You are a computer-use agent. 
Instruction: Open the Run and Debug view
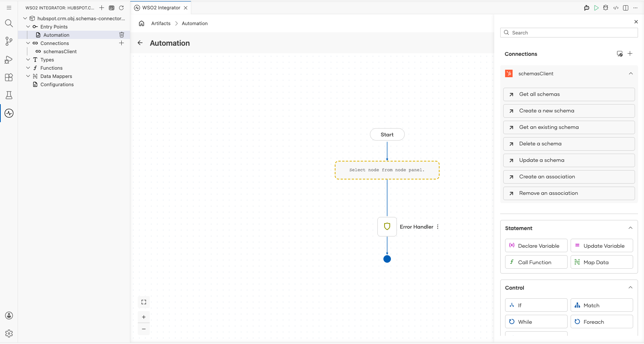(9, 59)
